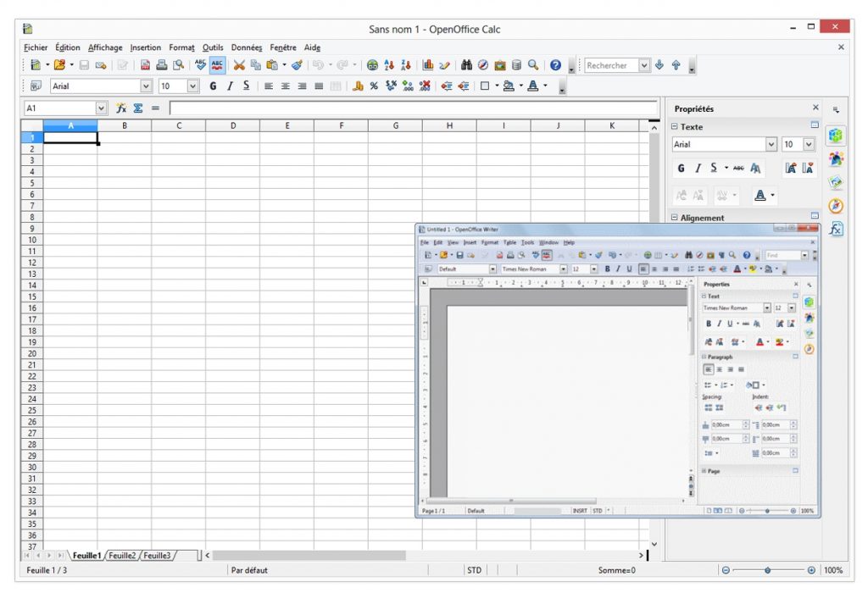Click the Format Paintbrush icon in Calc
Image resolution: width=868 pixels, height=604 pixels.
point(298,65)
